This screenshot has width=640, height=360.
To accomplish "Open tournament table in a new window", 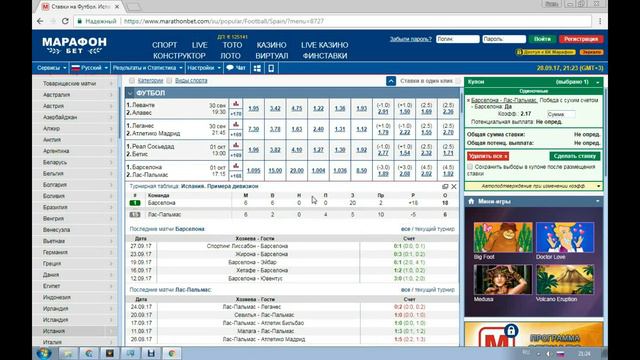I will pos(445,187).
